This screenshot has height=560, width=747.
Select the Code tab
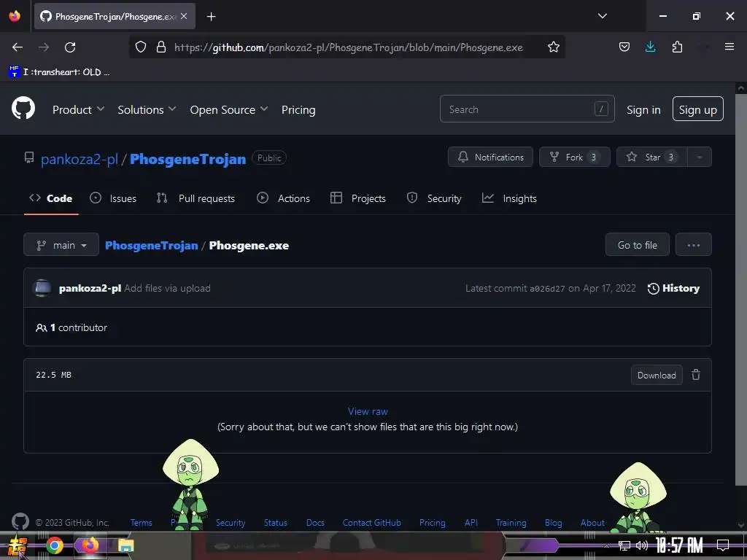pos(51,198)
